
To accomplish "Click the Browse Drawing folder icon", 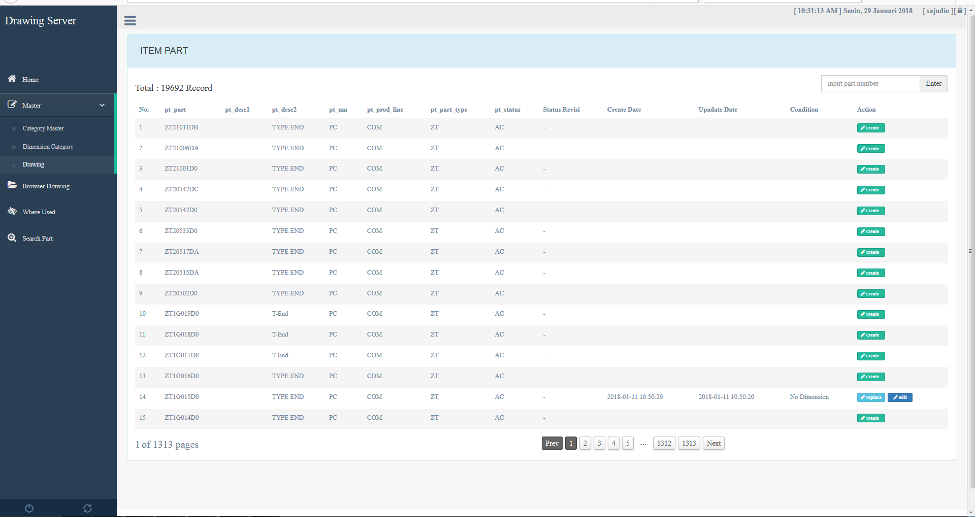I will point(11,185).
